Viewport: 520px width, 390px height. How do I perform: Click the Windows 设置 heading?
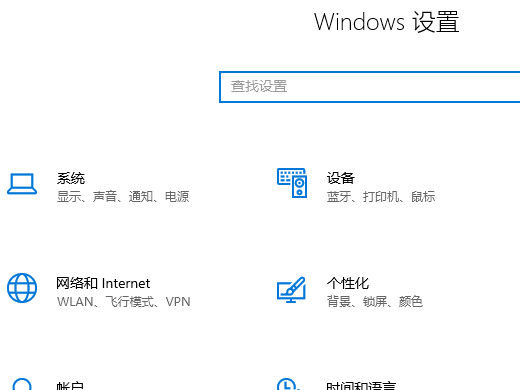click(x=387, y=22)
